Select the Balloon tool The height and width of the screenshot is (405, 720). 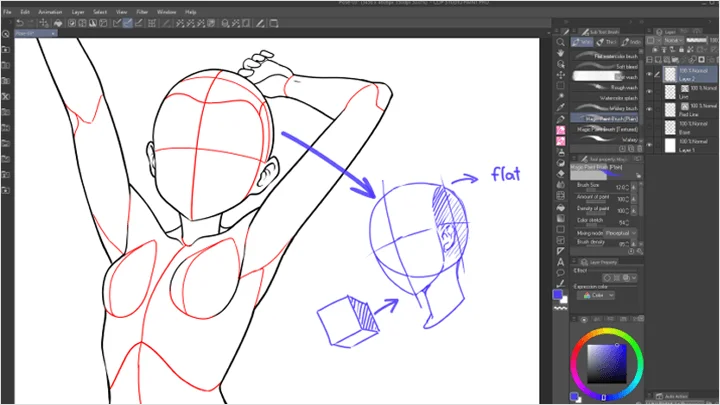tap(561, 273)
